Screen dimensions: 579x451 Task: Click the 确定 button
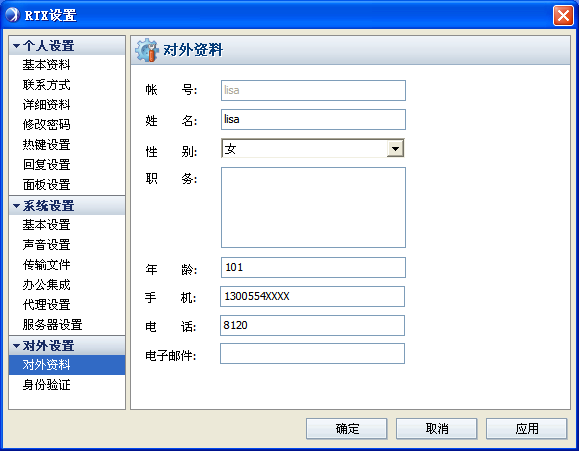pyautogui.click(x=346, y=428)
